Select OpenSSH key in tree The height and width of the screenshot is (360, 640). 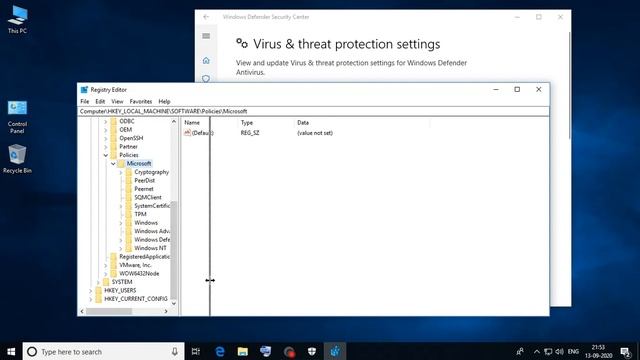[131, 138]
